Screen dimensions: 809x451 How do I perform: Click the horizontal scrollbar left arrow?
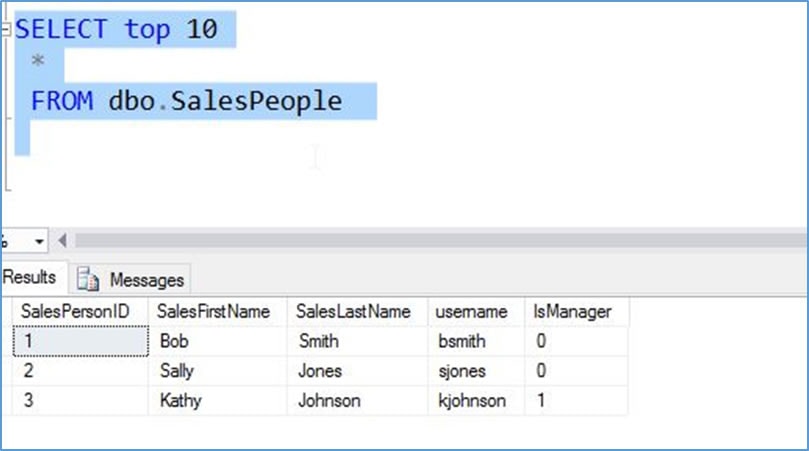64,241
